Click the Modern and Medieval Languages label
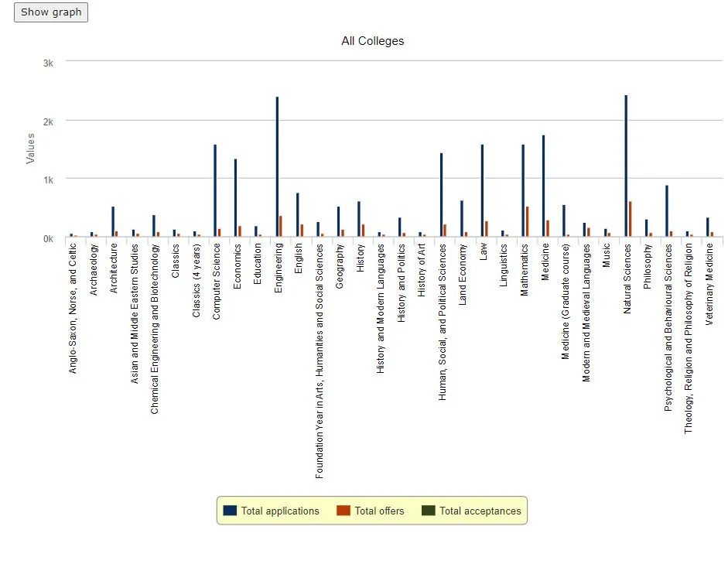 [586, 313]
